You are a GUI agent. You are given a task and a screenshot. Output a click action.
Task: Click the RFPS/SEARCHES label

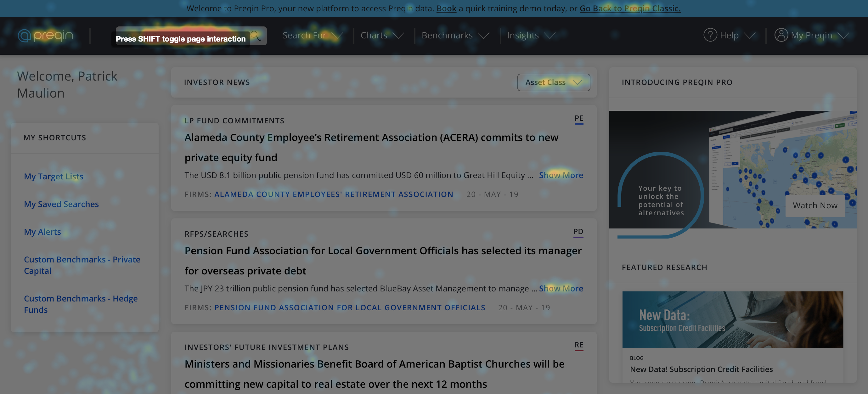tap(216, 234)
